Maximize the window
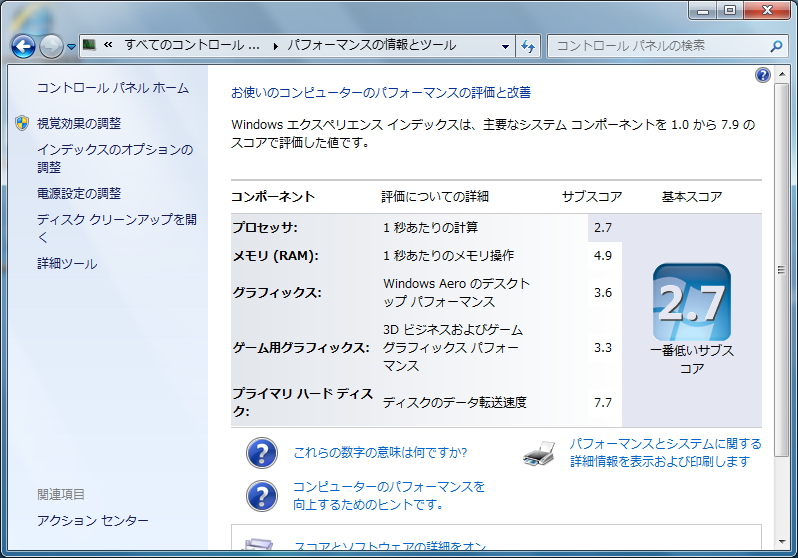 pos(730,10)
